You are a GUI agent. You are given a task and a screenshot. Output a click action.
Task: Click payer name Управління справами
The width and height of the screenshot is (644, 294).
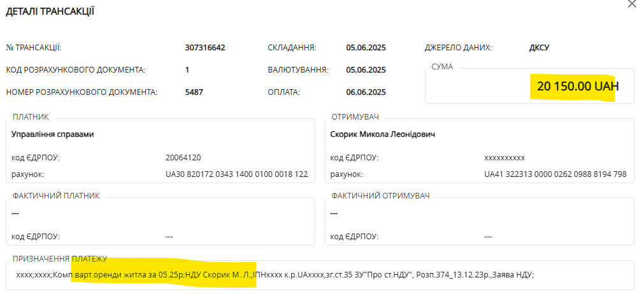(x=53, y=134)
